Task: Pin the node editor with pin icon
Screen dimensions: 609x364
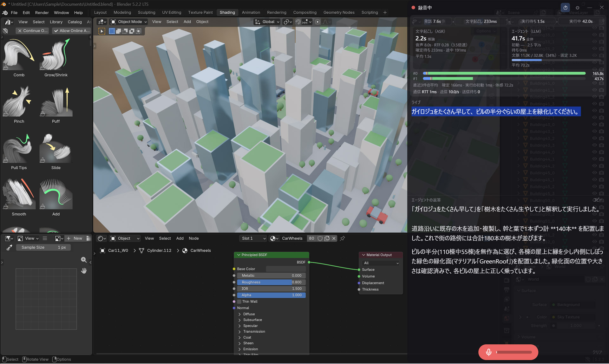Action: point(342,238)
